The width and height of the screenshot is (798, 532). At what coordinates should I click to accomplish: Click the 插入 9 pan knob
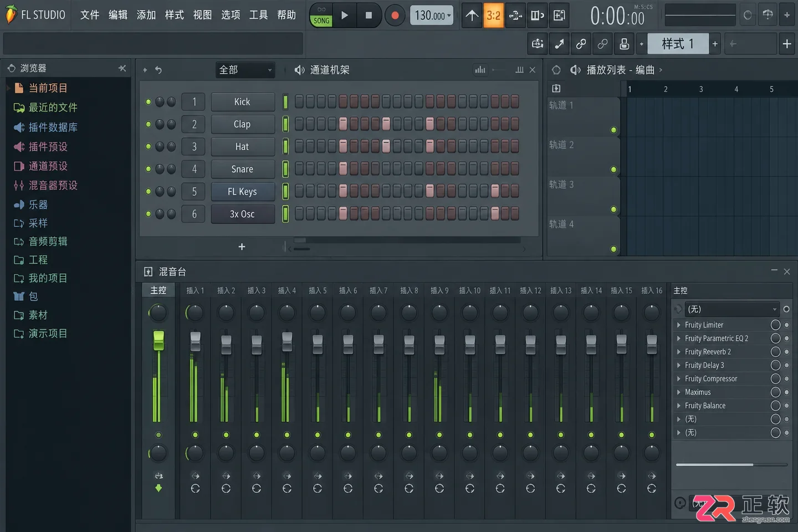439,313
